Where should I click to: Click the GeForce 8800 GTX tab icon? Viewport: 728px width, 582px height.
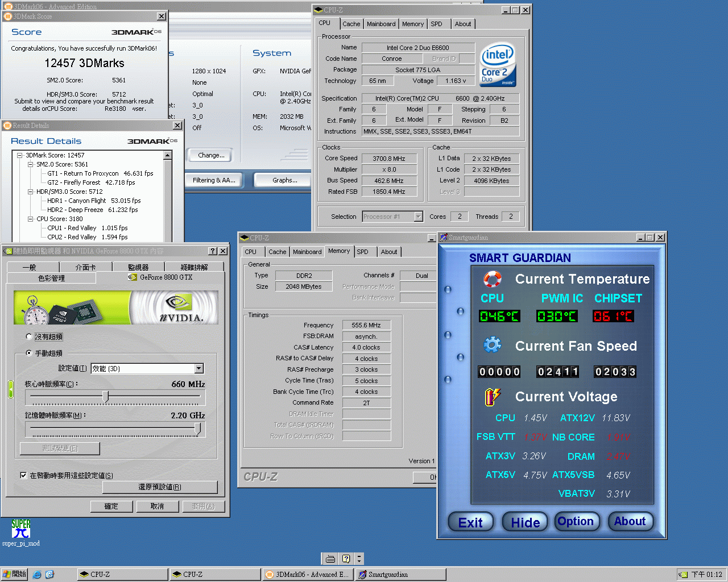(x=133, y=277)
